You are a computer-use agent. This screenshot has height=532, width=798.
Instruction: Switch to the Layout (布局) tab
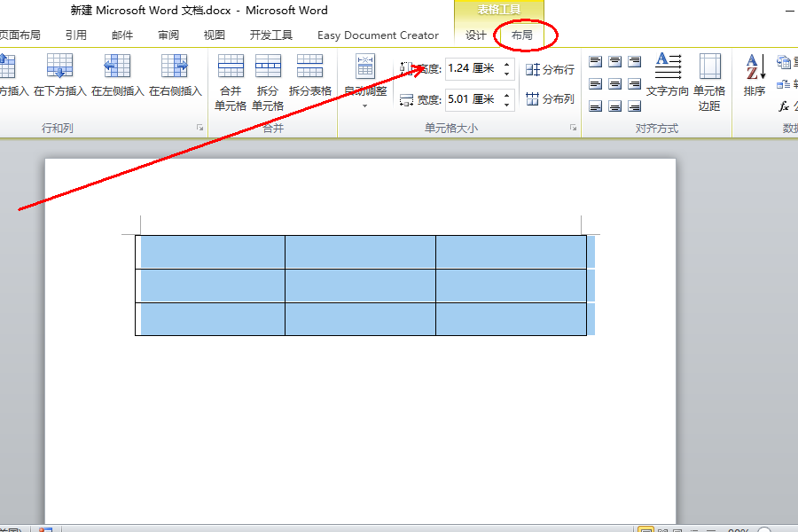click(x=521, y=35)
